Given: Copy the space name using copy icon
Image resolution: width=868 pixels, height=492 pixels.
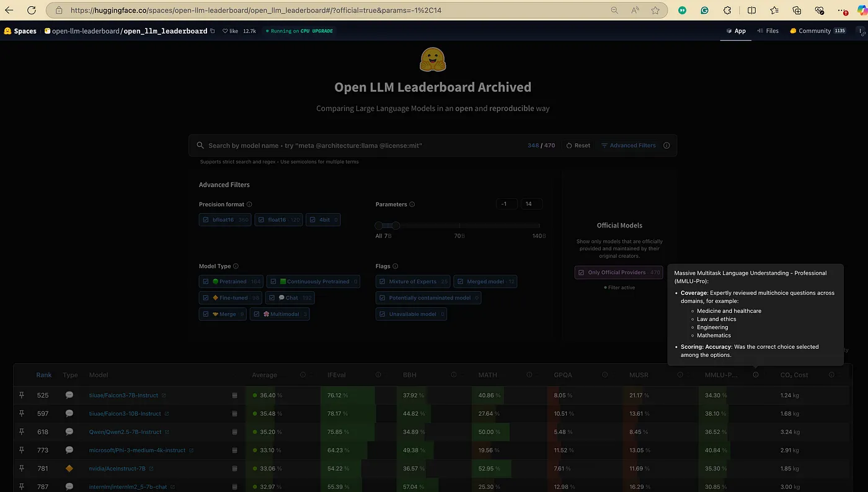Looking at the screenshot, I should pos(213,31).
